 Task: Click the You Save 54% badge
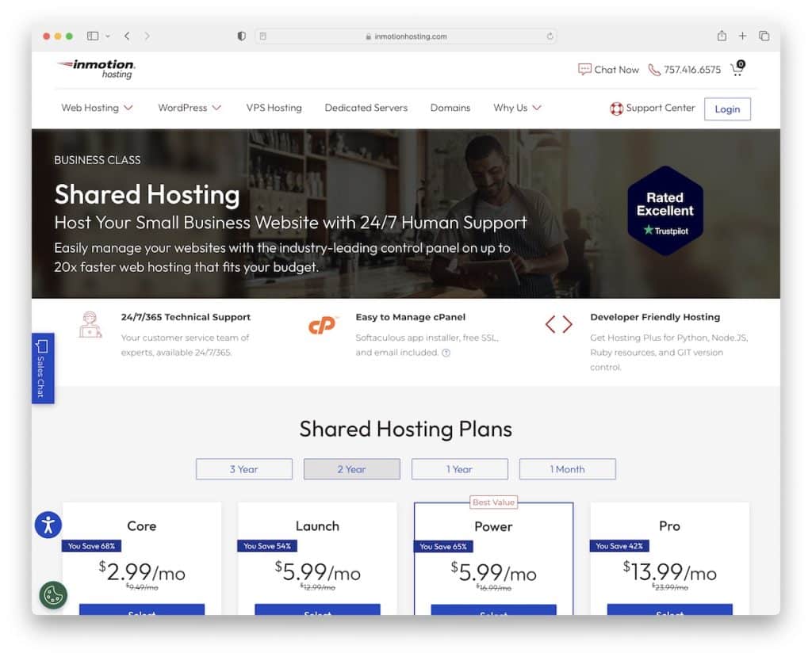266,546
